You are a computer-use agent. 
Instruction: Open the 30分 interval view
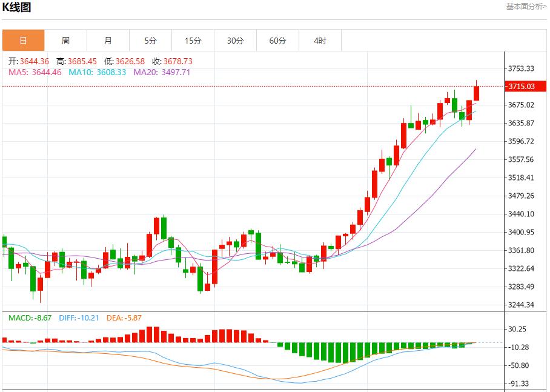click(x=235, y=40)
